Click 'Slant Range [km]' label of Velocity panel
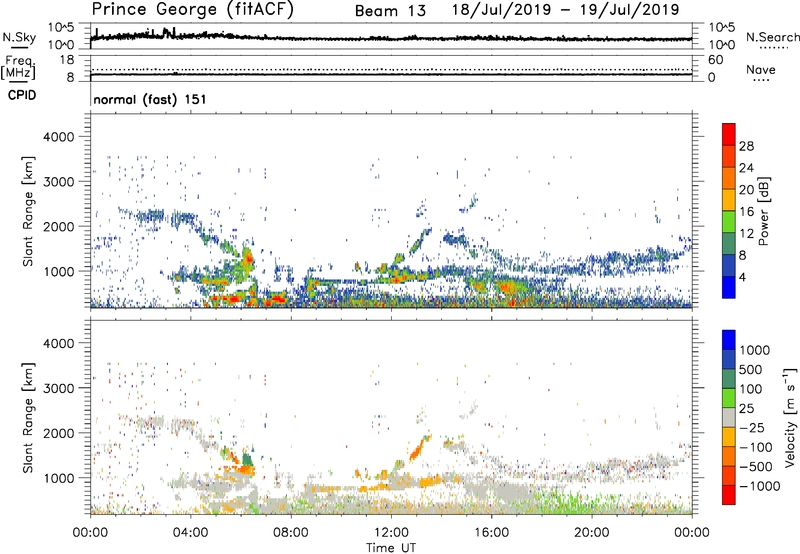The image size is (800, 554). click(28, 417)
